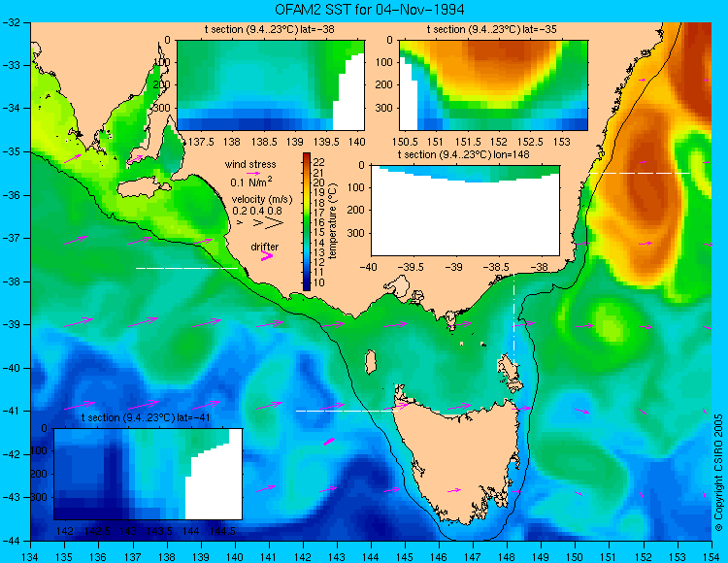Click the white dashed section line at lat -38
Image resolution: width=728 pixels, height=563 pixels.
pyautogui.click(x=187, y=268)
